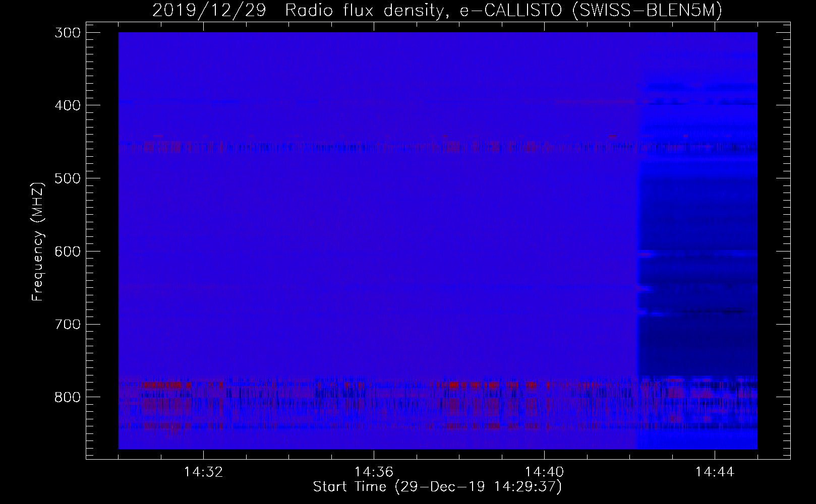
Task: Click the 600 frequency tick label
Action: [x=67, y=251]
